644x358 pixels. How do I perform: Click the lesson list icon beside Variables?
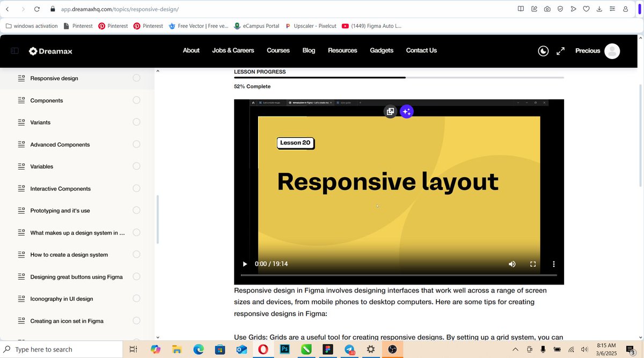click(21, 166)
